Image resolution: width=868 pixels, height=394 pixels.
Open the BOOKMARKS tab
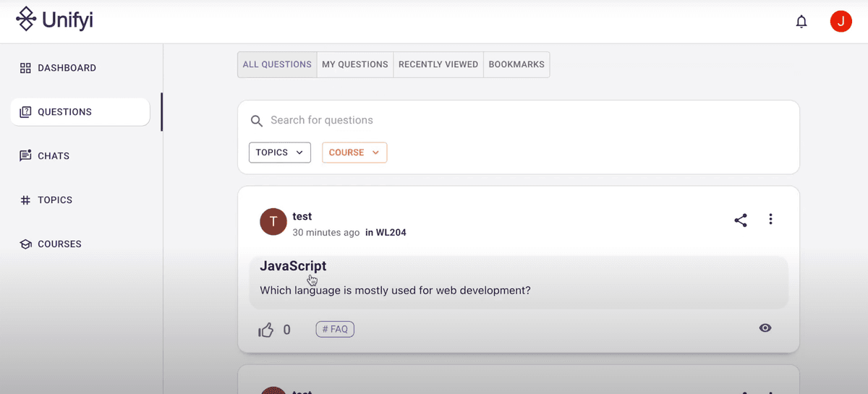pos(516,64)
